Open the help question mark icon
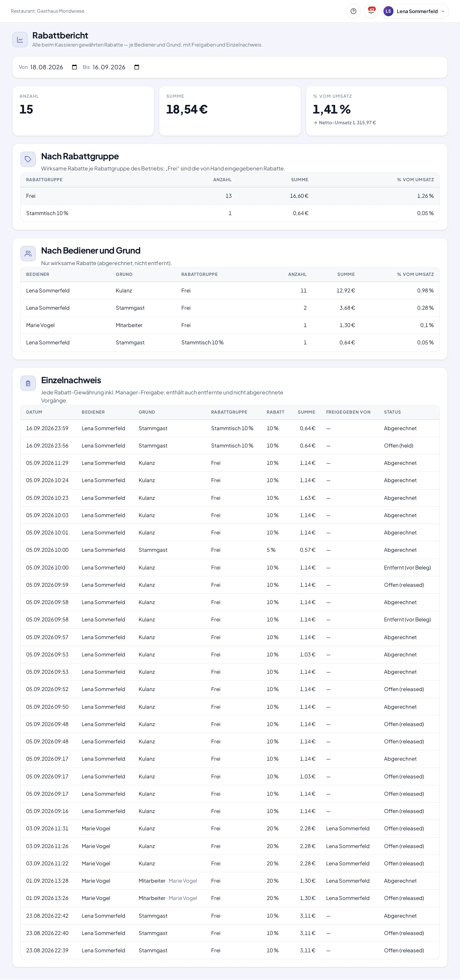 tap(353, 11)
